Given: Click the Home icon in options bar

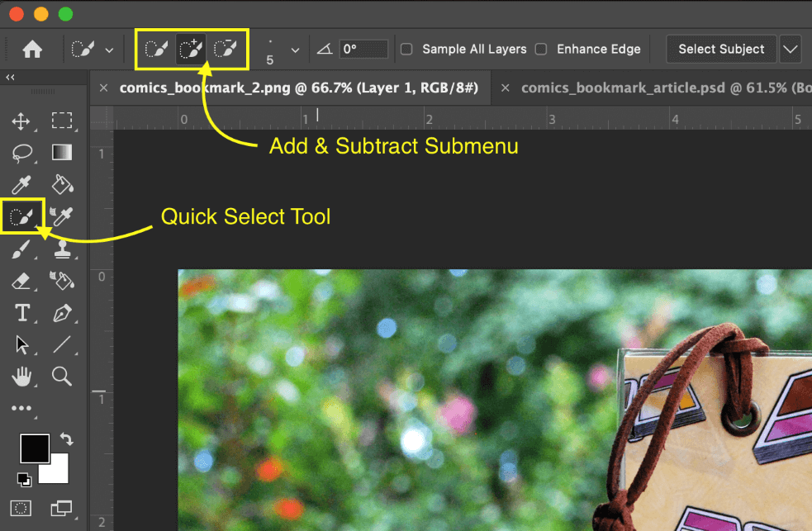Looking at the screenshot, I should tap(32, 50).
